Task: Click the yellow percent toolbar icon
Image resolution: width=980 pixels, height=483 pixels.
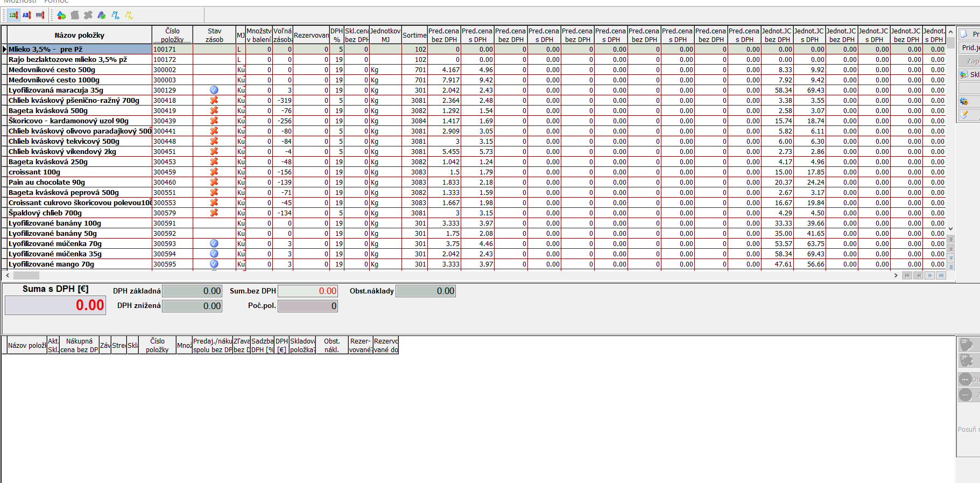Action: 129,15
